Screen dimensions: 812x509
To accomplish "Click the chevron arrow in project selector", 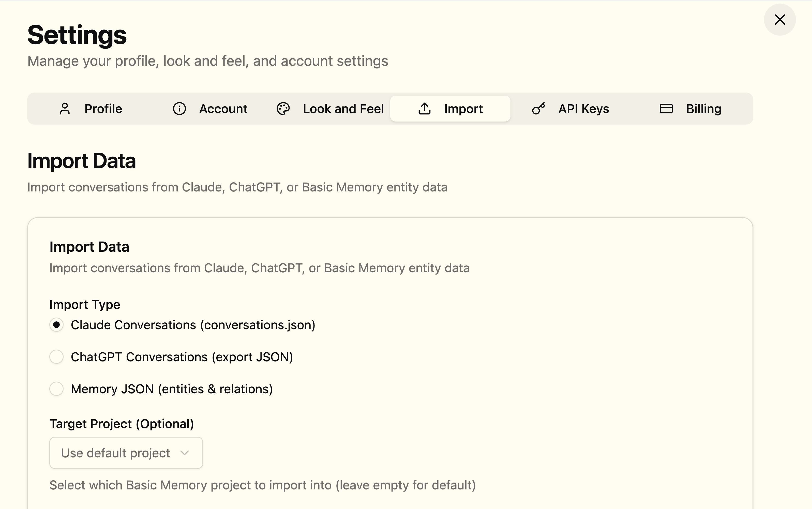I will pyautogui.click(x=184, y=453).
